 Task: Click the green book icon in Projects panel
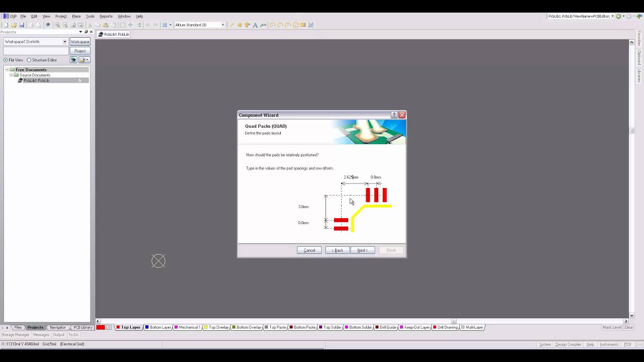pos(73,60)
